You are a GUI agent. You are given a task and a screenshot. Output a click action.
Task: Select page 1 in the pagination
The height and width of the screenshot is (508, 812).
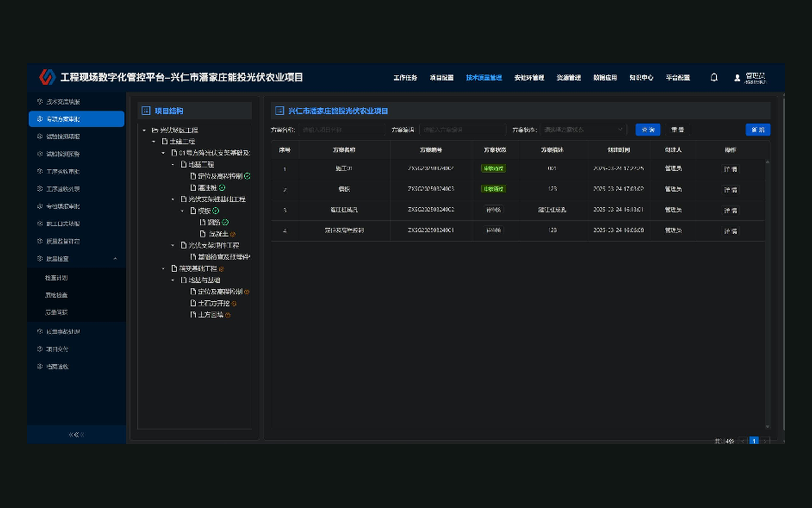(x=754, y=441)
